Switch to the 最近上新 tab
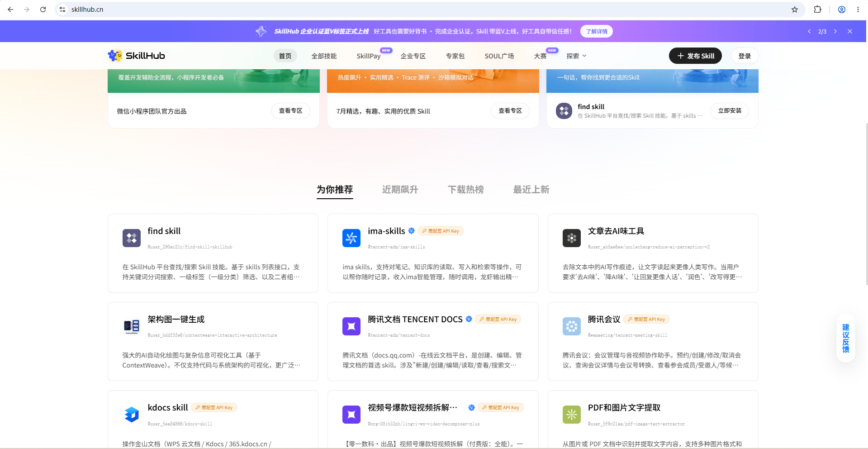The width and height of the screenshot is (868, 449). [531, 190]
